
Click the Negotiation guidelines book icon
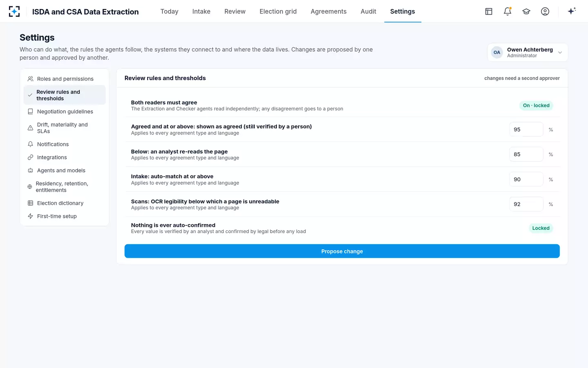coord(30,112)
